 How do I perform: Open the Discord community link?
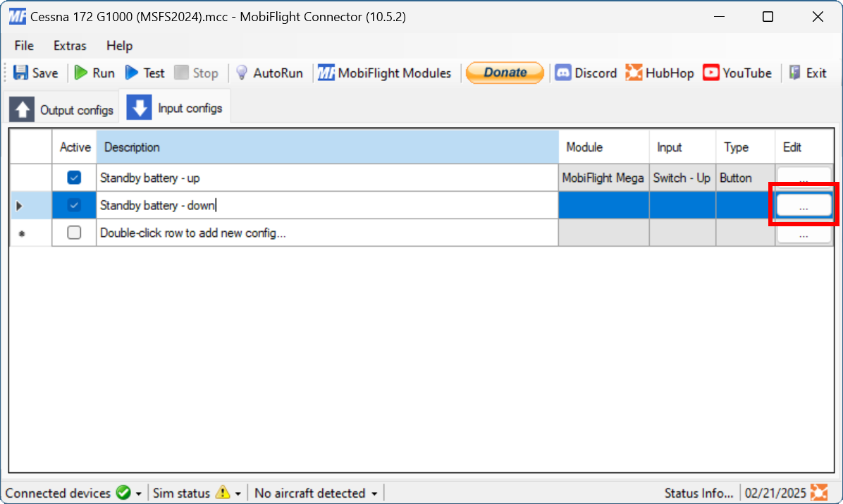click(586, 73)
